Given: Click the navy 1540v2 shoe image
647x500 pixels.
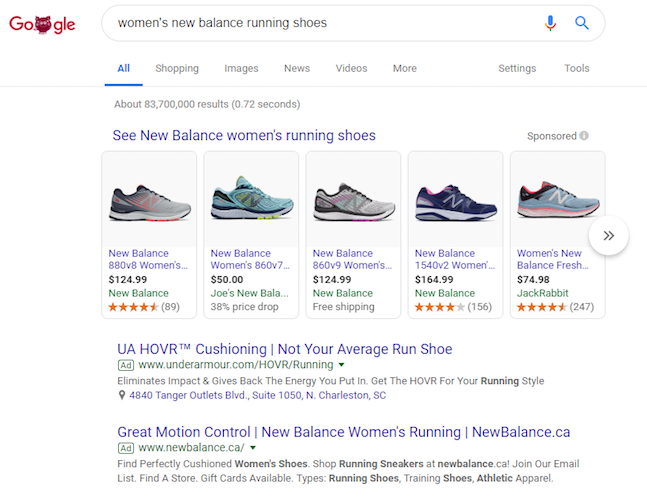Looking at the screenshot, I should 456,203.
